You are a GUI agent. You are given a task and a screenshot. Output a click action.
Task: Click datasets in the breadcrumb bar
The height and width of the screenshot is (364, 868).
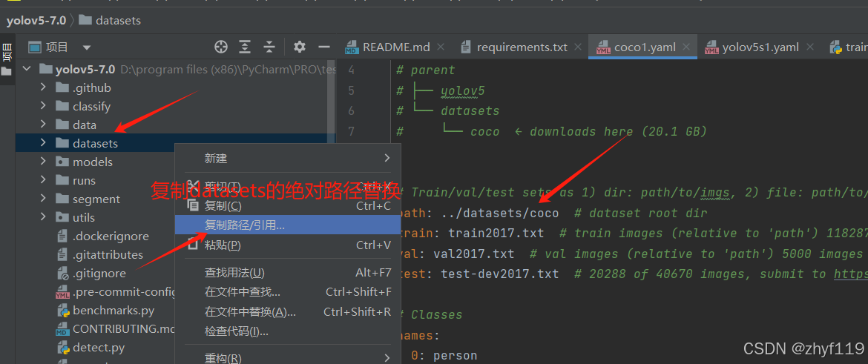pos(119,21)
